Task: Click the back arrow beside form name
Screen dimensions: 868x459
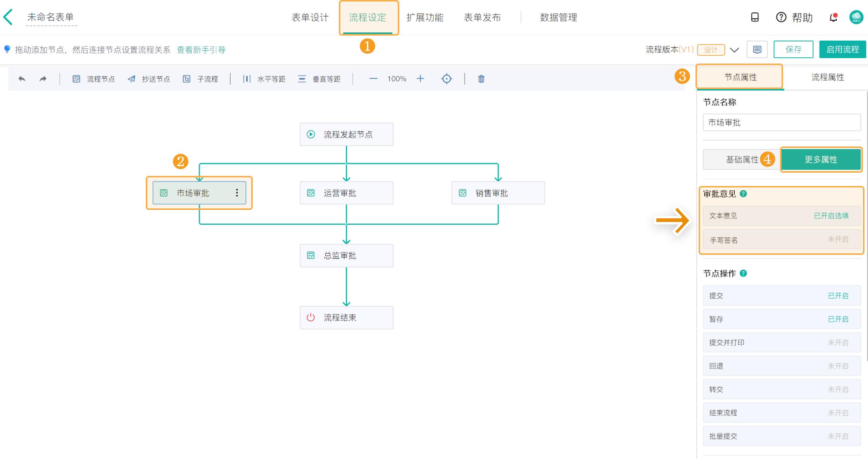Action: point(9,17)
